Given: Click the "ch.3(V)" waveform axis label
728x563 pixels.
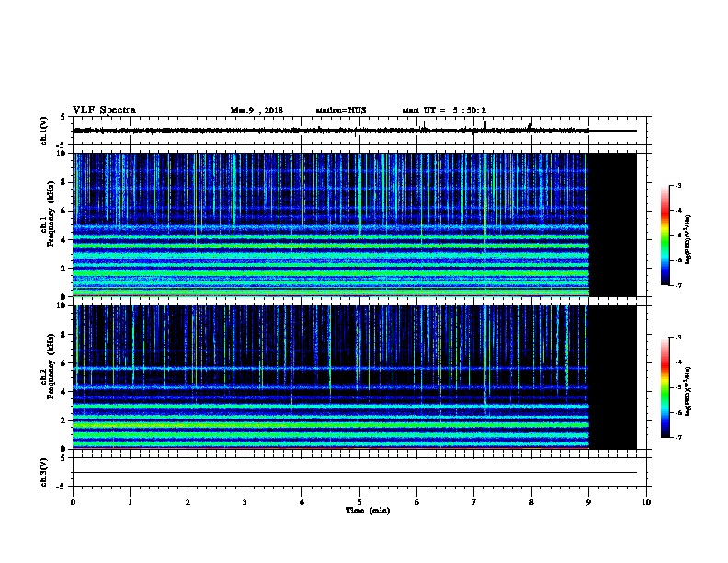Looking at the screenshot, I should (x=43, y=472).
